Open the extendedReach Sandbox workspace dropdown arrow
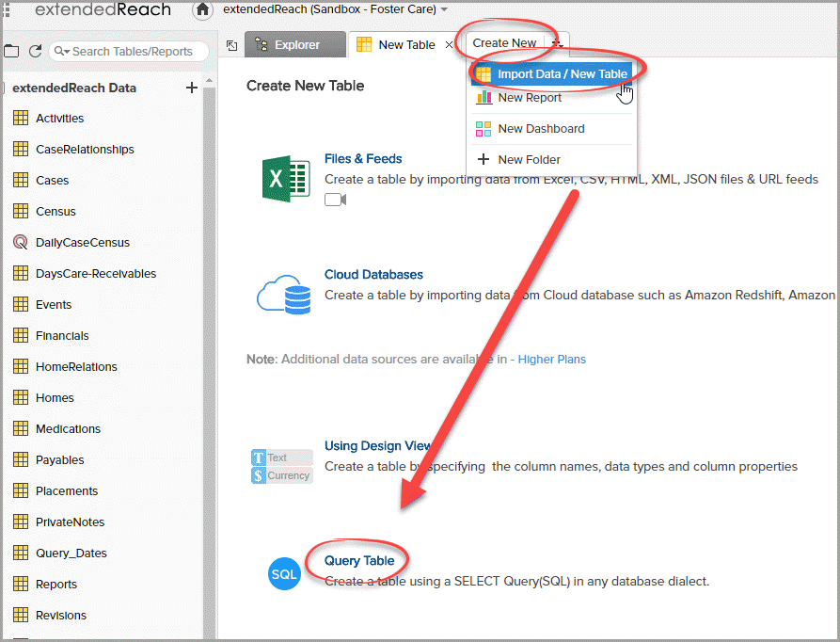The width and height of the screenshot is (840, 642). coord(444,9)
